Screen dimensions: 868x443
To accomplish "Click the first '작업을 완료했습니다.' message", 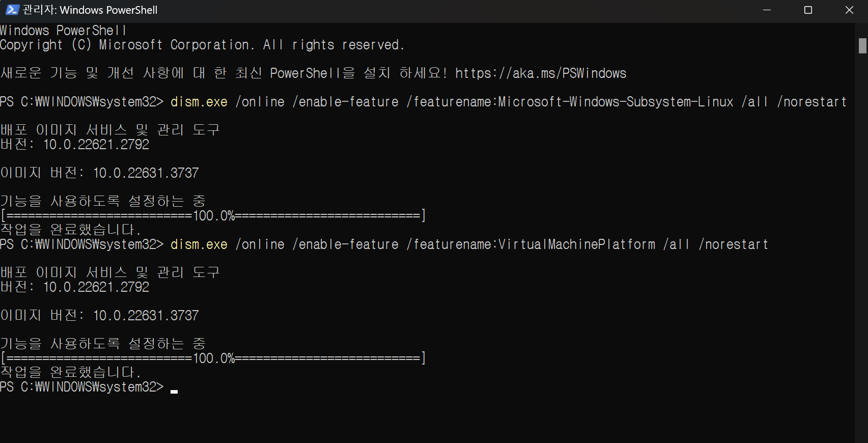I will point(70,230).
